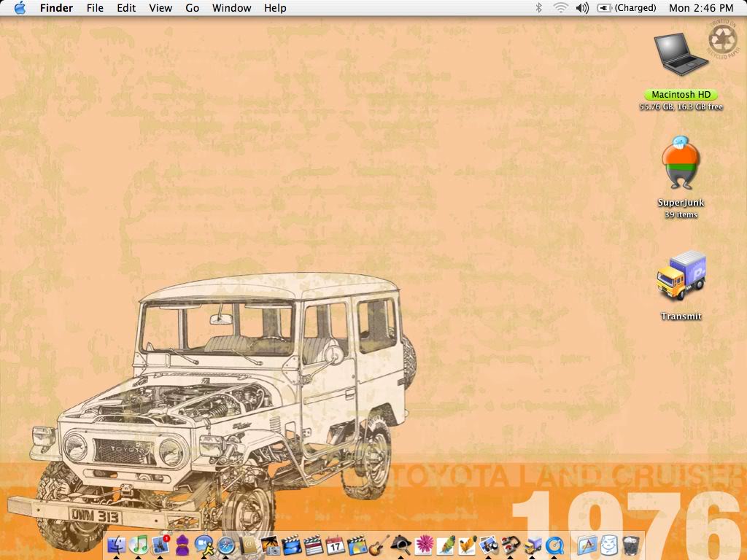747x560 pixels.
Task: Open the orange feather app icon
Action: tap(467, 545)
